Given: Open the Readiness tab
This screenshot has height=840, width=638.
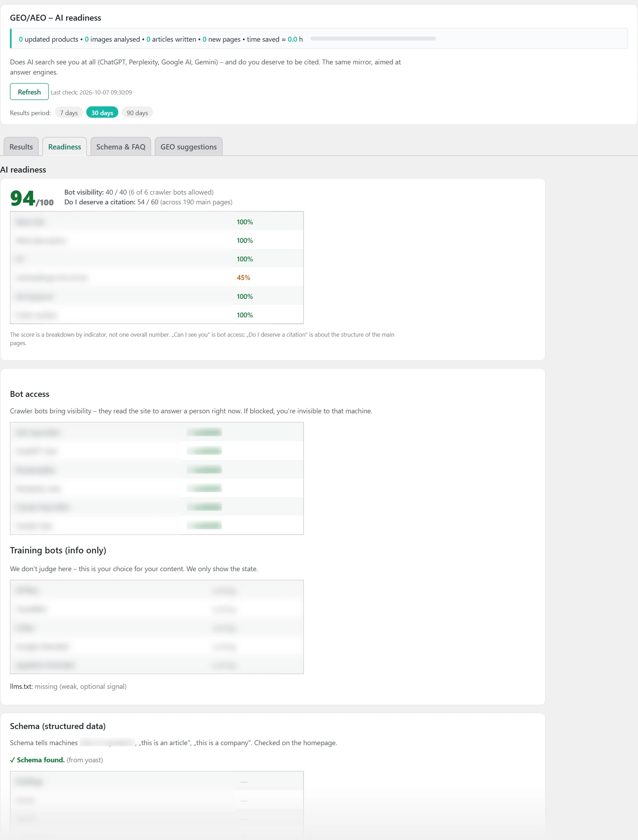Looking at the screenshot, I should coord(65,147).
